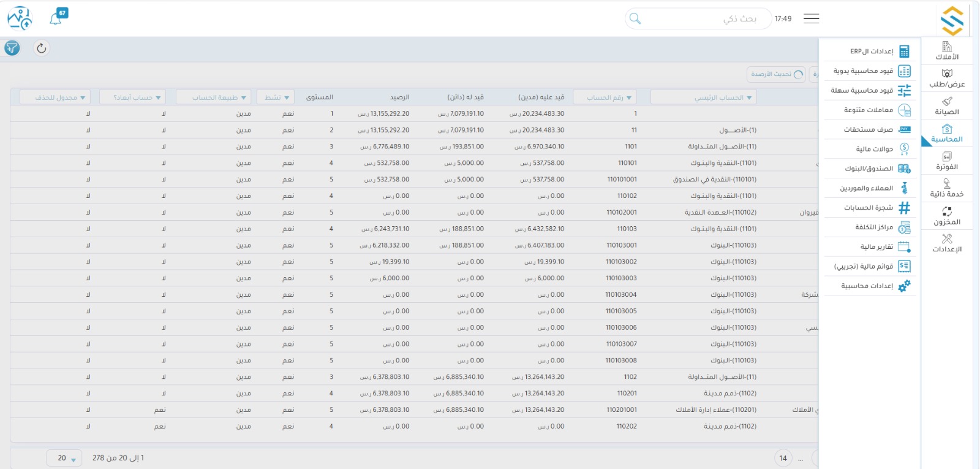The image size is (980, 469).
Task: Click the company logo at top right
Action: click(952, 21)
